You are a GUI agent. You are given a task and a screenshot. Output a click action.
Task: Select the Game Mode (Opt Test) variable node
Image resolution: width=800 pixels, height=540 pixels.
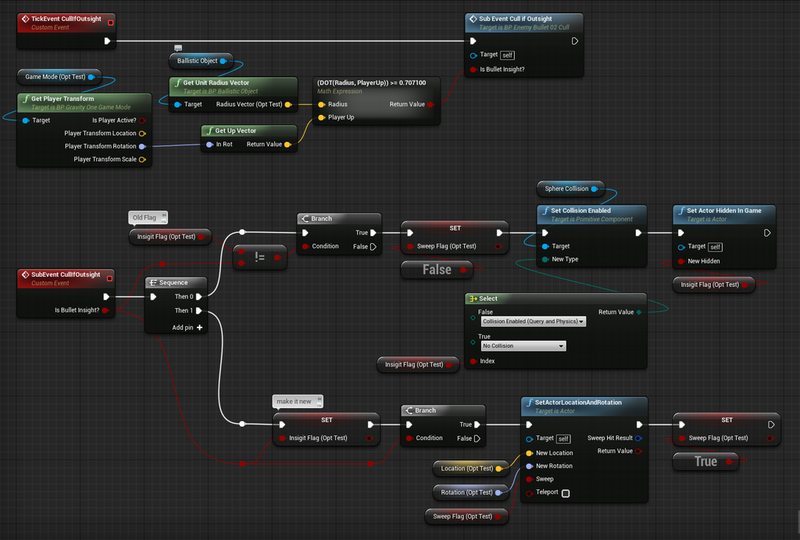[59, 77]
